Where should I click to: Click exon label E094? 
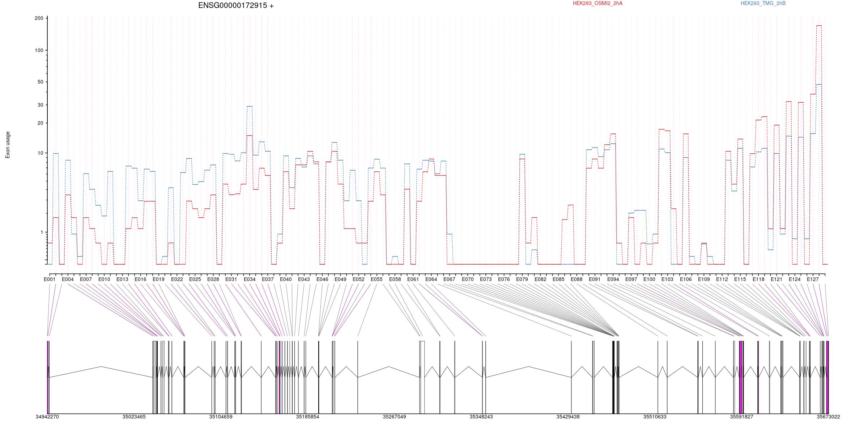[x=613, y=279]
